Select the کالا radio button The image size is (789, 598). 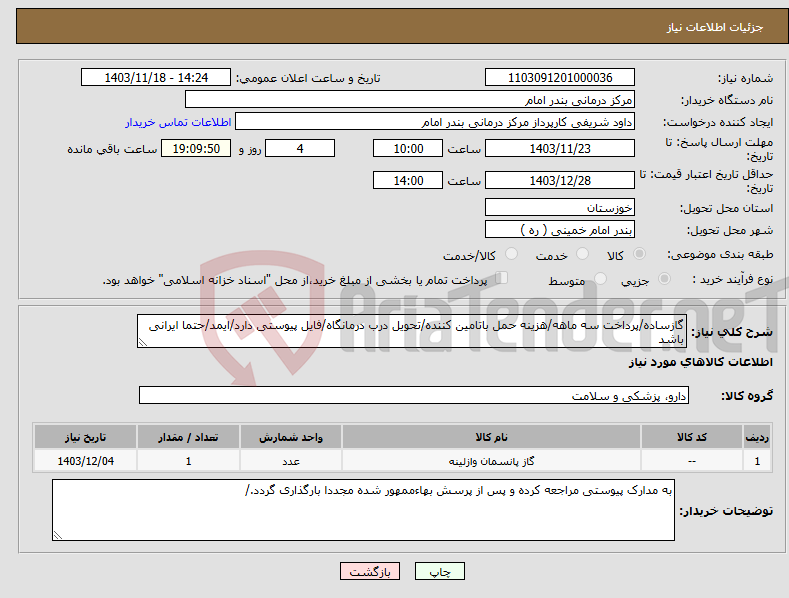[x=639, y=254]
